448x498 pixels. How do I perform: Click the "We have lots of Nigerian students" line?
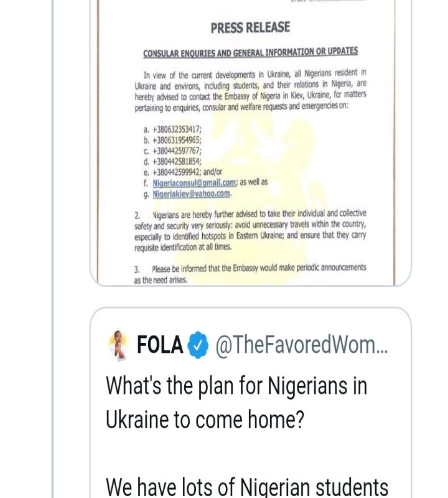pyautogui.click(x=247, y=486)
